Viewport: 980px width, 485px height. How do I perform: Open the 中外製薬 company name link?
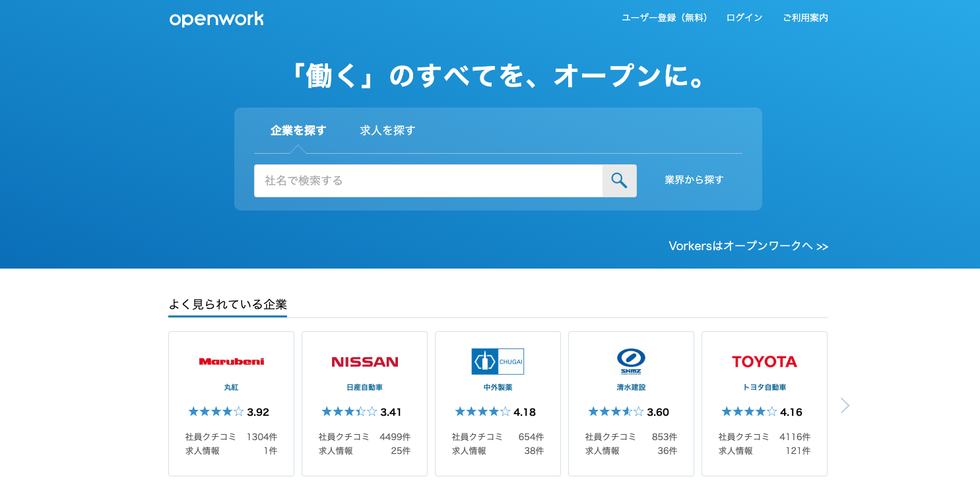[498, 387]
